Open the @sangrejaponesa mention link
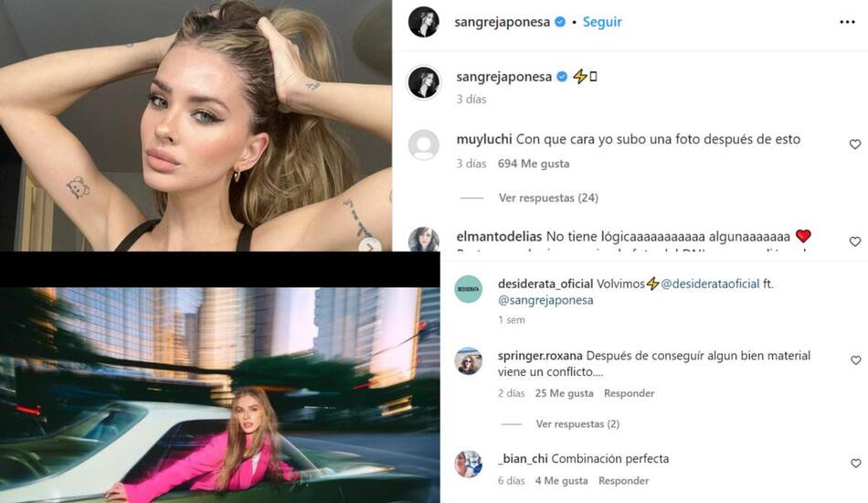 point(545,300)
